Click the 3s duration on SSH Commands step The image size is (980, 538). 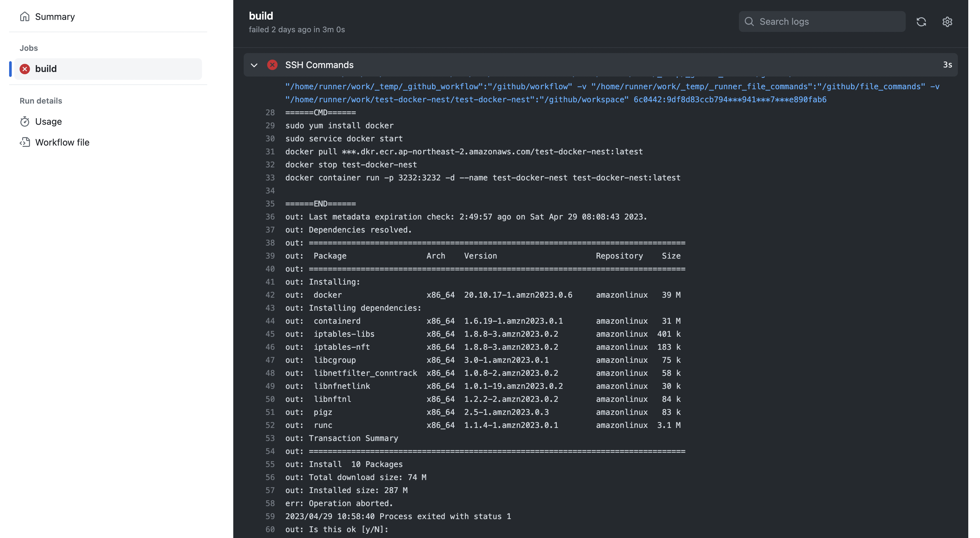click(947, 65)
